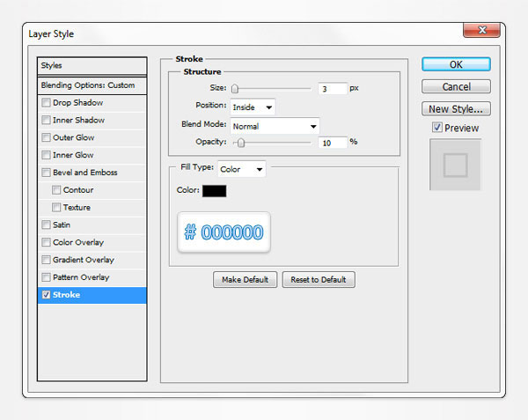Viewport: 528px width, 420px height.
Task: Check the Contour option box
Action: click(56, 190)
